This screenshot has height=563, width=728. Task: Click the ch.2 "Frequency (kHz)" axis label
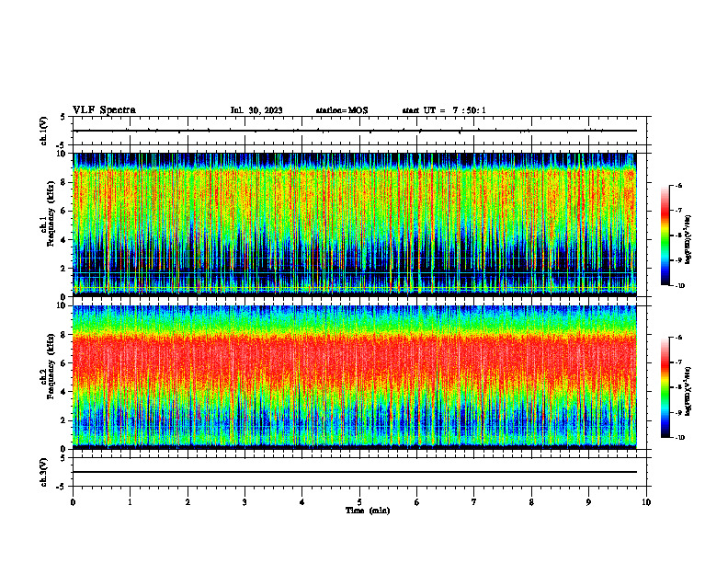[x=50, y=366]
